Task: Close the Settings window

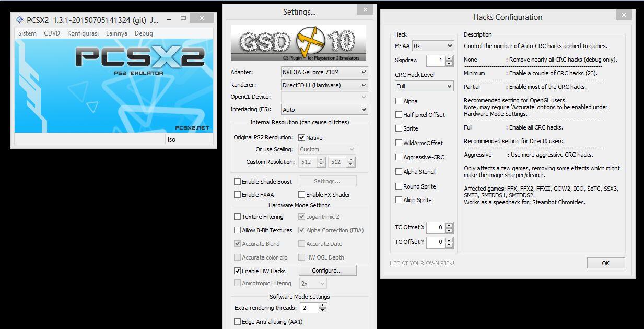Action: click(x=365, y=9)
